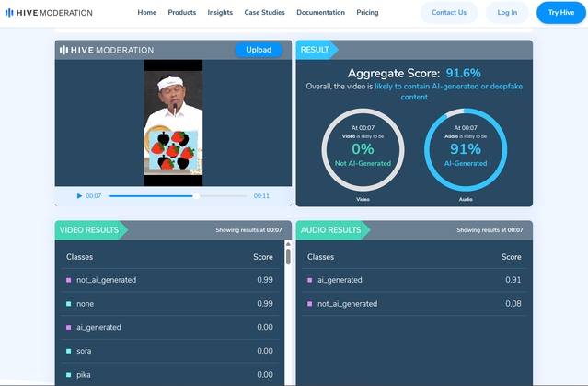Click the video progress seek bar
Screen dimensions: 588x386
click(175, 196)
